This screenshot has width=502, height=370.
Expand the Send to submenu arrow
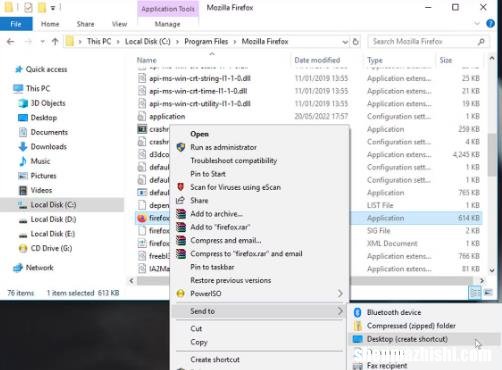click(340, 311)
